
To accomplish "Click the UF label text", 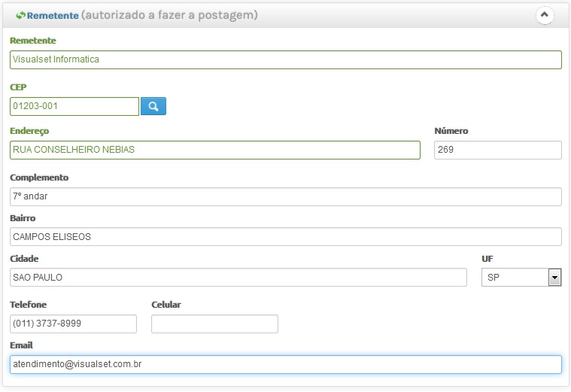I will click(487, 259).
